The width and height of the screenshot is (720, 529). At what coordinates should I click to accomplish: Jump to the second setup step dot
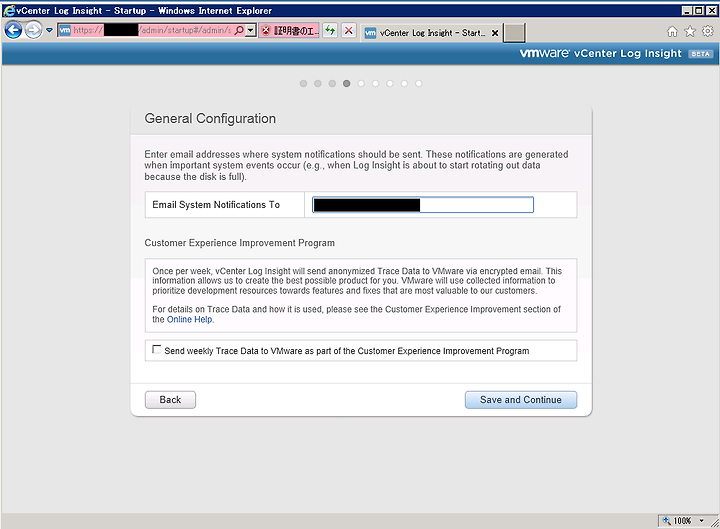pos(318,84)
